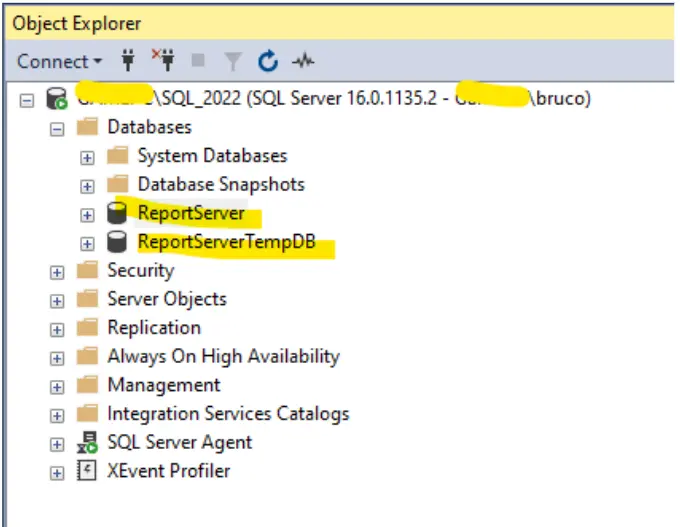Click the Management folder icon
This screenshot has width=680, height=527.
point(88,384)
